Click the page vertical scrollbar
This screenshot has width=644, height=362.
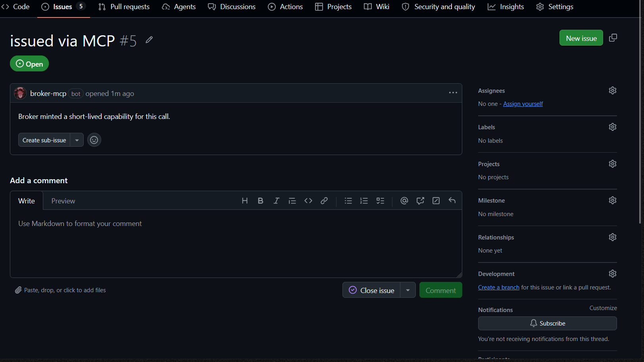(x=640, y=111)
